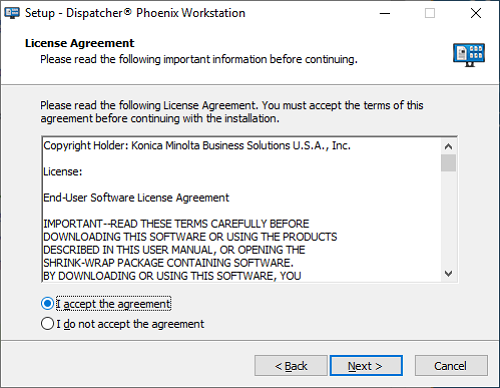Click the license text scroll down arrow
Viewport: 500px width, 388px height.
pos(448,274)
